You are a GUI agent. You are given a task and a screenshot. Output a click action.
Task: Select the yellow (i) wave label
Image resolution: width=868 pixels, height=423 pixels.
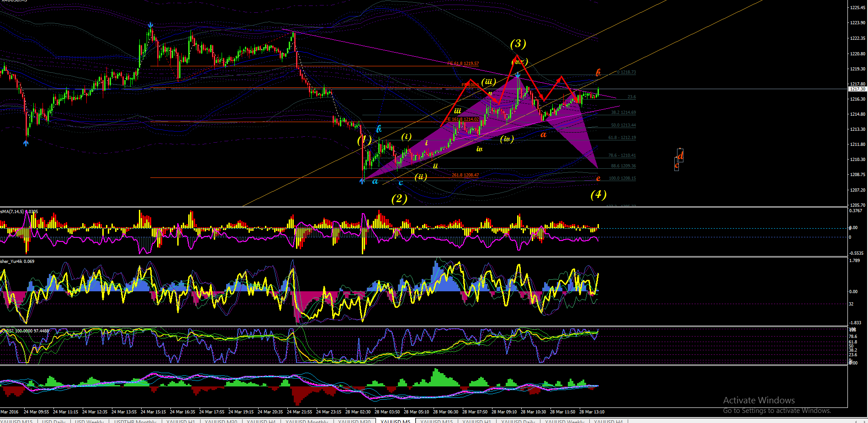(x=406, y=136)
